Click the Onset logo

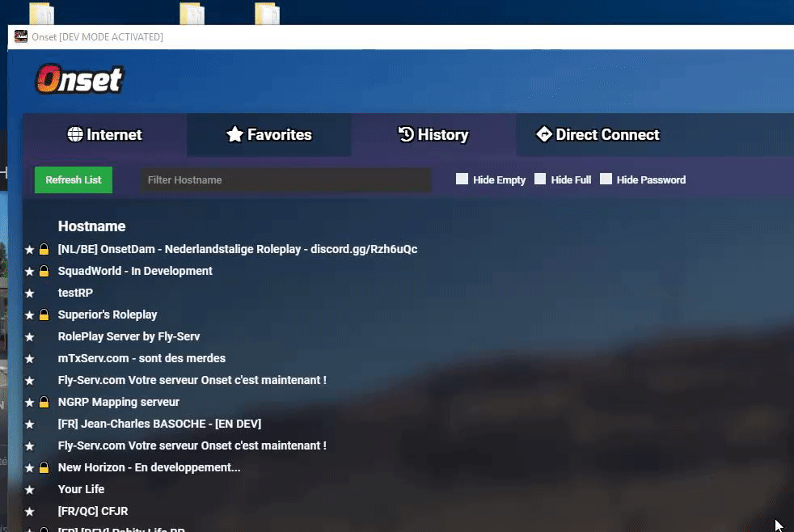click(x=79, y=79)
